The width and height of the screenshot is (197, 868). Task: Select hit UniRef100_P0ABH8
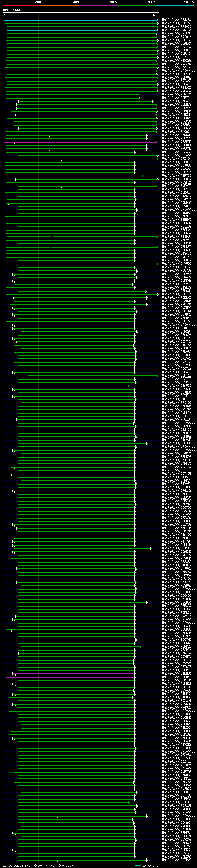tap(177, 809)
